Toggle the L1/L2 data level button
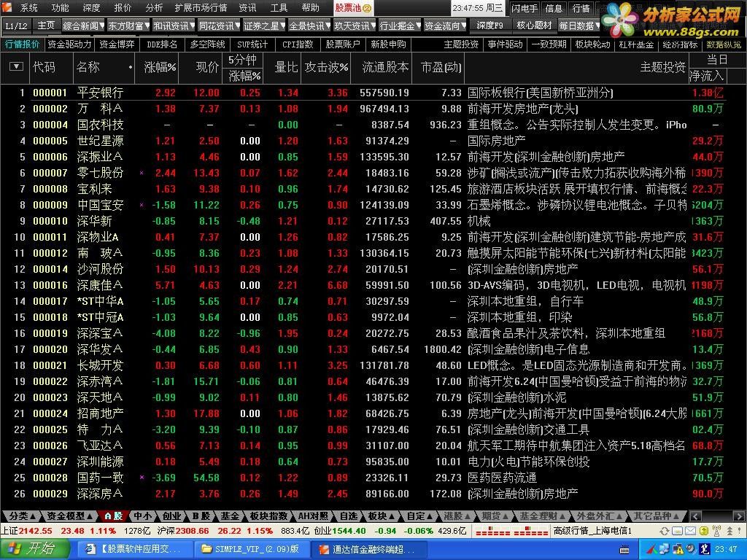This screenshot has height=560, width=747. tap(16, 26)
